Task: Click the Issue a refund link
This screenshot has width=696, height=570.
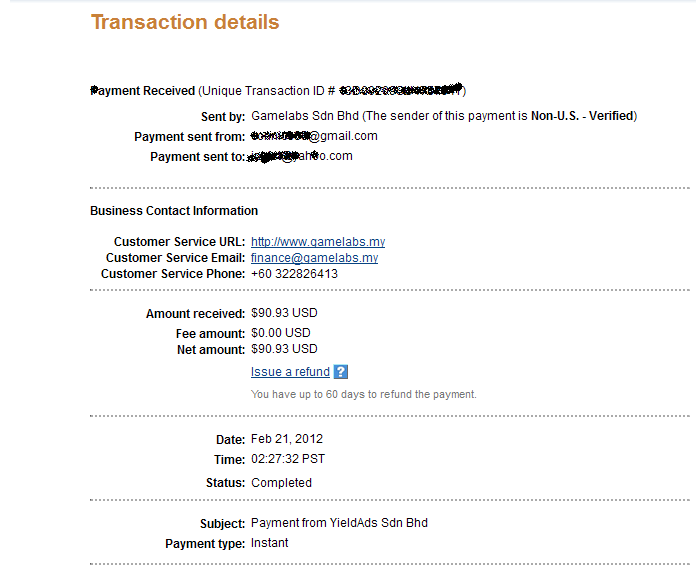Action: click(x=290, y=372)
